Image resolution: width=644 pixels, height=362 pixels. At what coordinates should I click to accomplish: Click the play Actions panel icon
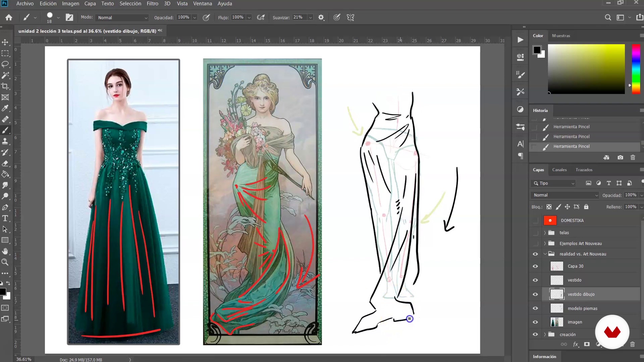520,40
